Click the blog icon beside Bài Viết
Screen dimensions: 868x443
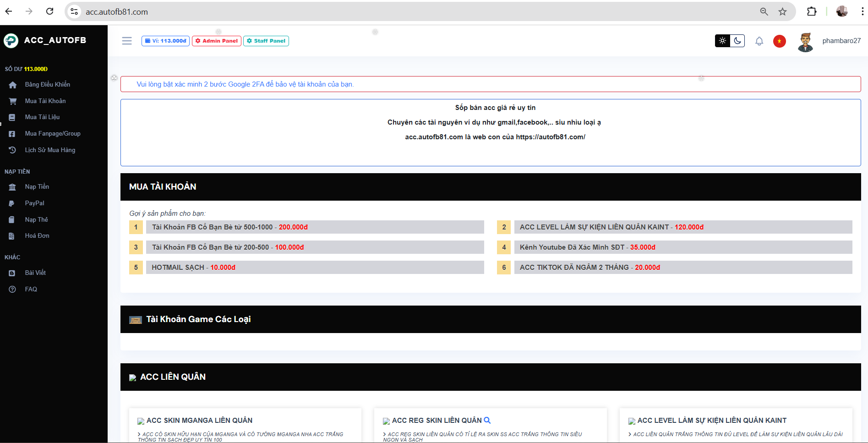click(12, 273)
